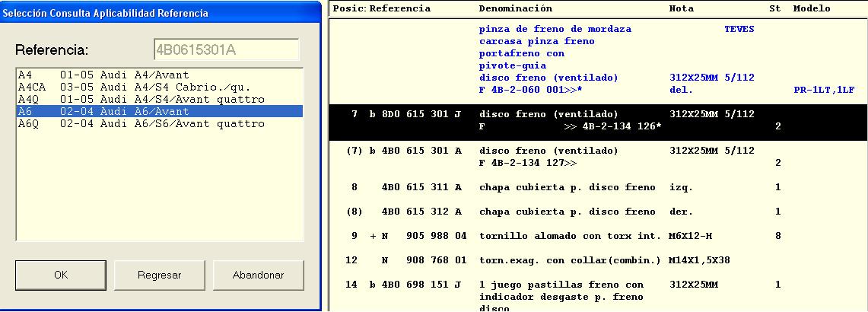
Task: Click the Modelo column header
Action: [812, 8]
